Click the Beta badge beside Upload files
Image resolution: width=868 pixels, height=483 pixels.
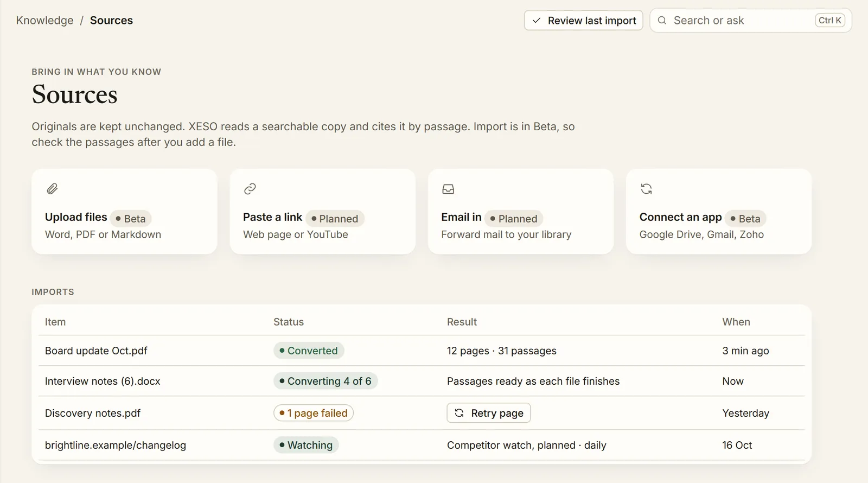131,218
